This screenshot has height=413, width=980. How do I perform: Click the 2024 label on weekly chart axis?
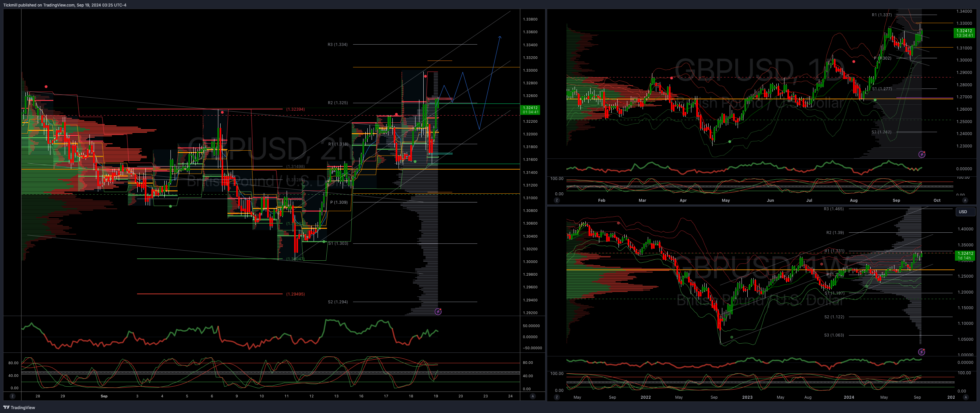849,397
